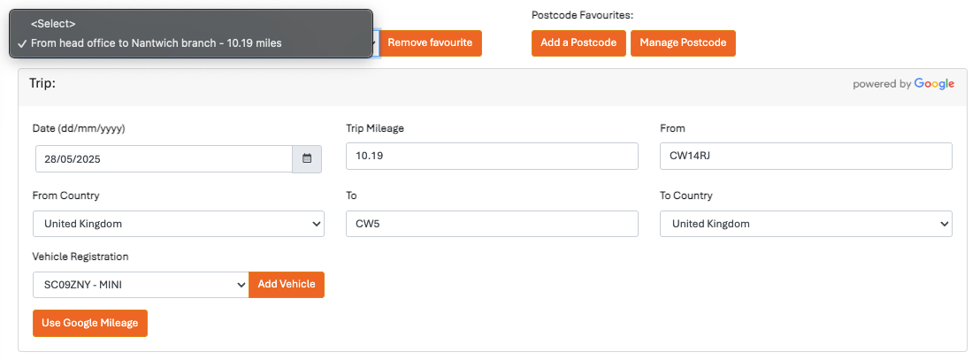Click the Vehicle Registration label

80,257
